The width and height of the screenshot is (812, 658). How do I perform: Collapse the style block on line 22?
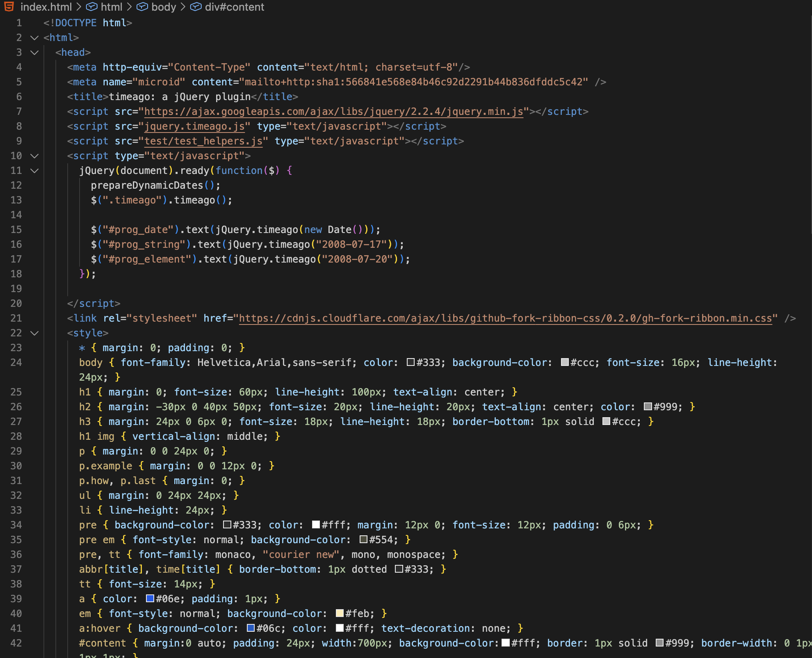34,333
